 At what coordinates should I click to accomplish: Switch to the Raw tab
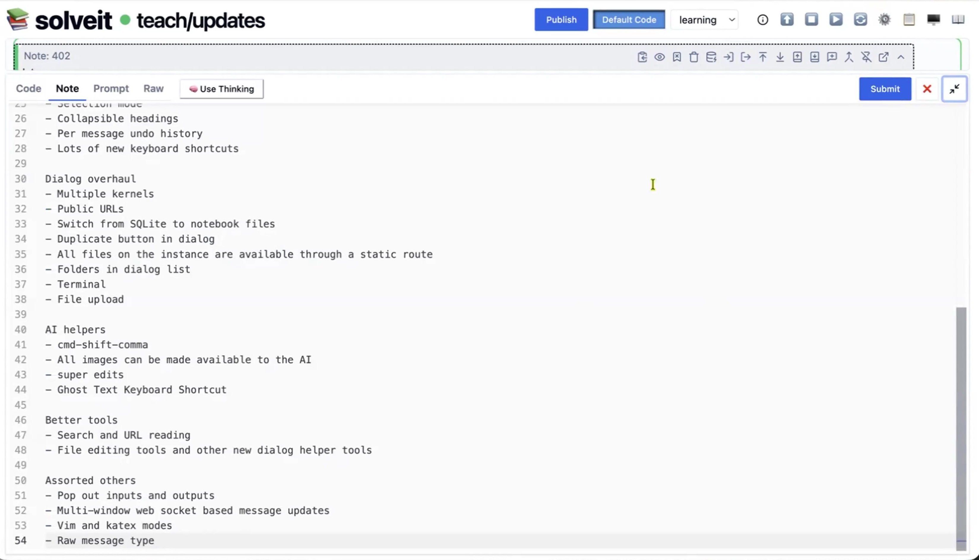[x=153, y=88]
